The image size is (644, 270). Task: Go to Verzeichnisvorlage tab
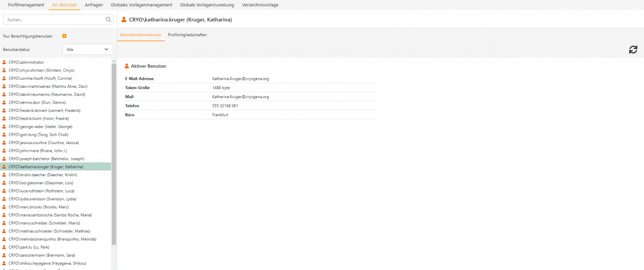click(260, 5)
